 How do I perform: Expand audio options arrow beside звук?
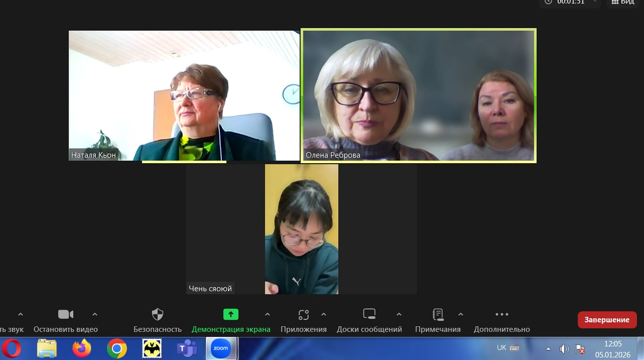20,315
